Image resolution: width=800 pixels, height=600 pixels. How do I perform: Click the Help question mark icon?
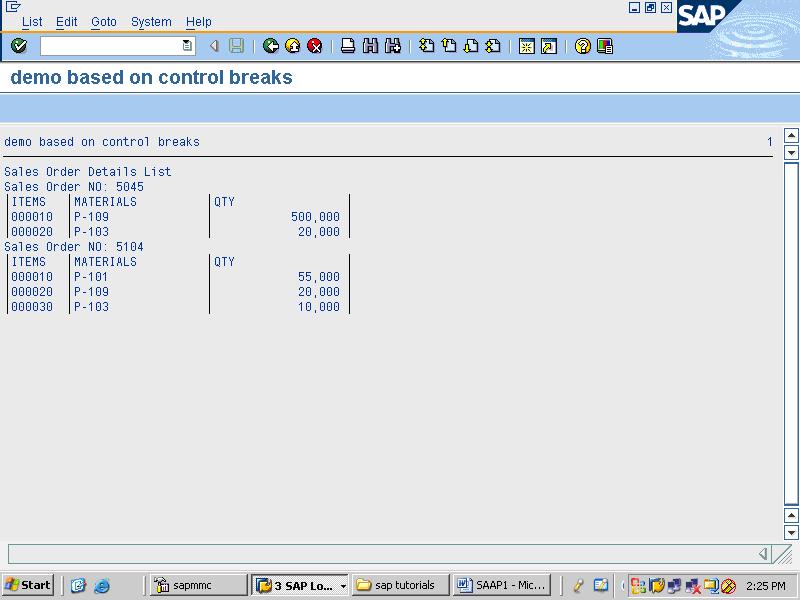583,44
